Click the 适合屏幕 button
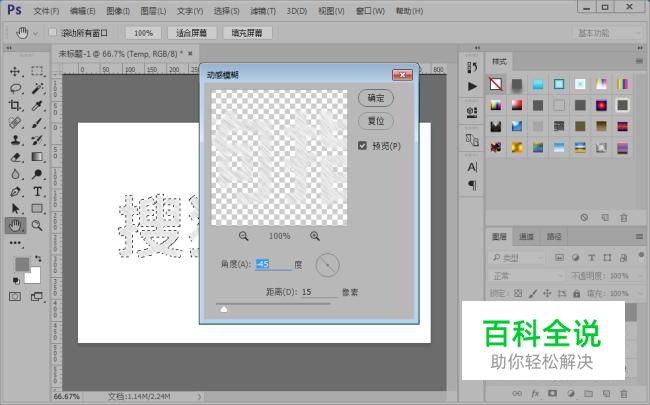Screen dimensions: 650x405 192,33
